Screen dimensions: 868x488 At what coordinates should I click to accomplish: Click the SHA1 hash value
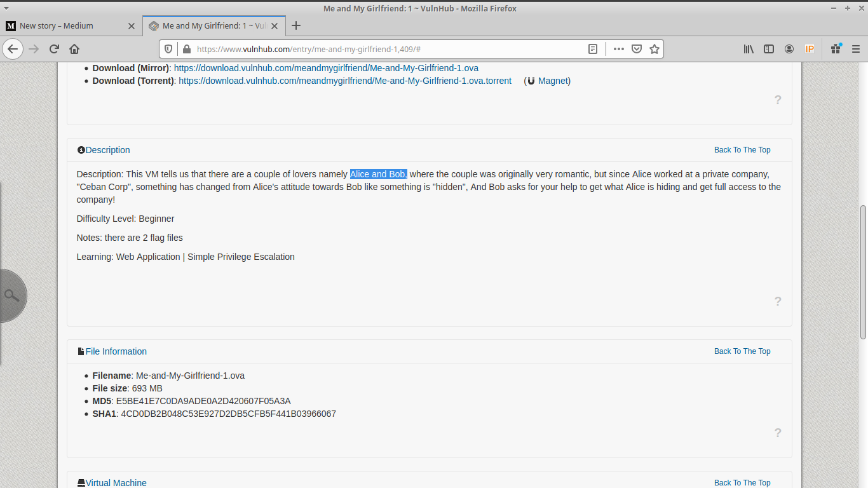point(229,414)
